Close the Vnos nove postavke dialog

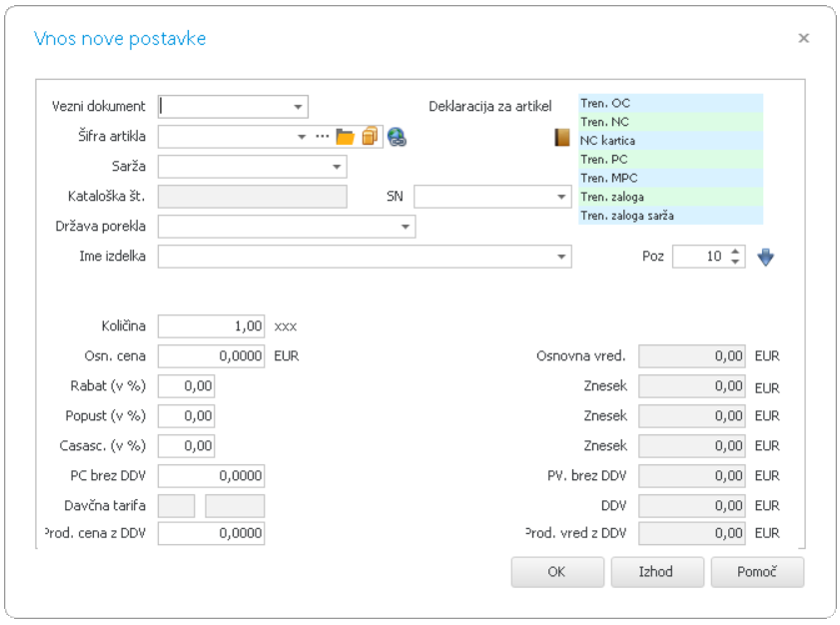[x=804, y=38]
